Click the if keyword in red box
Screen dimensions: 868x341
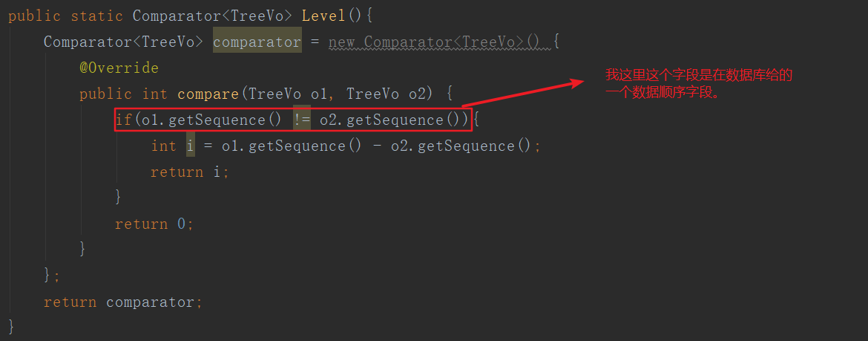[123, 120]
